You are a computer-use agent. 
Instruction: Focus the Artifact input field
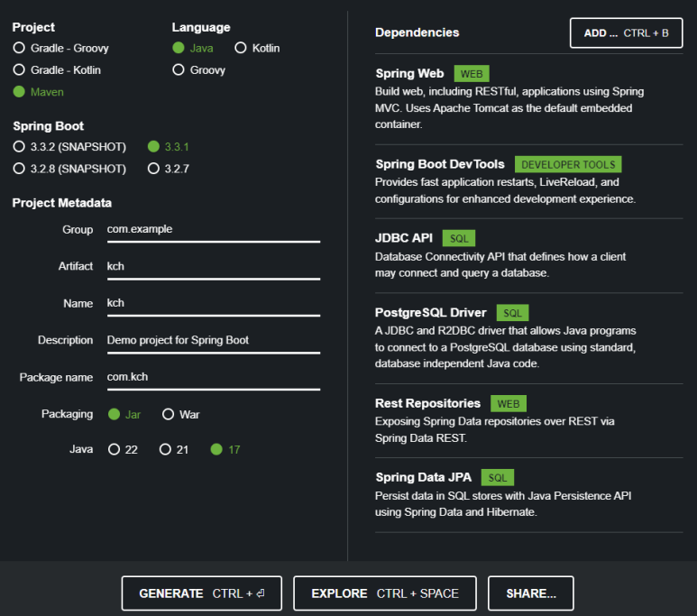tap(214, 267)
